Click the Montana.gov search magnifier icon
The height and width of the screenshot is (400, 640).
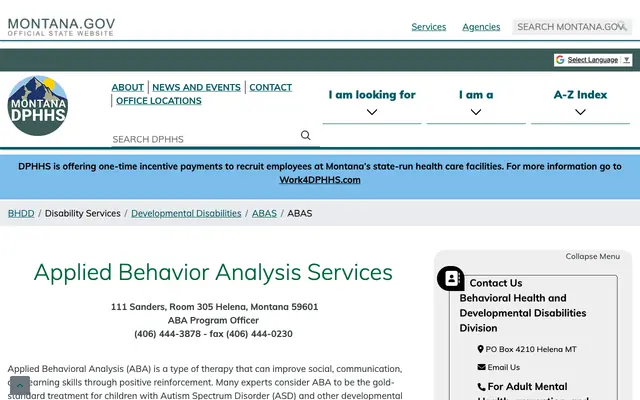click(x=621, y=26)
